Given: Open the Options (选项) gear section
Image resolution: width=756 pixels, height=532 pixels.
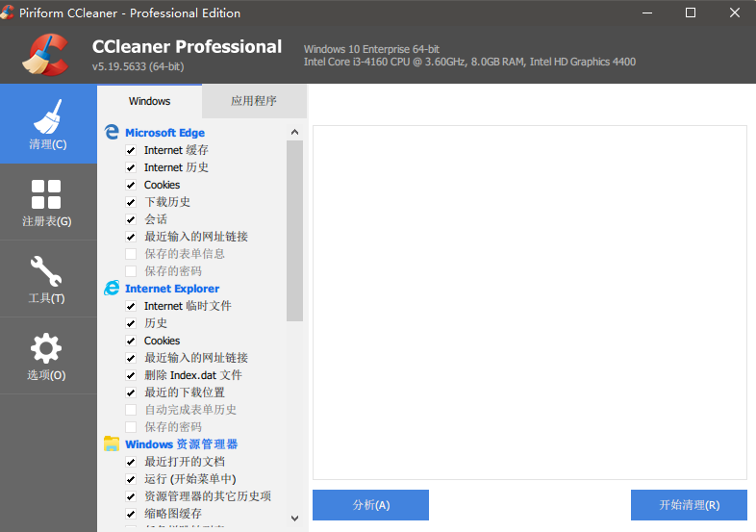Looking at the screenshot, I should click(48, 356).
